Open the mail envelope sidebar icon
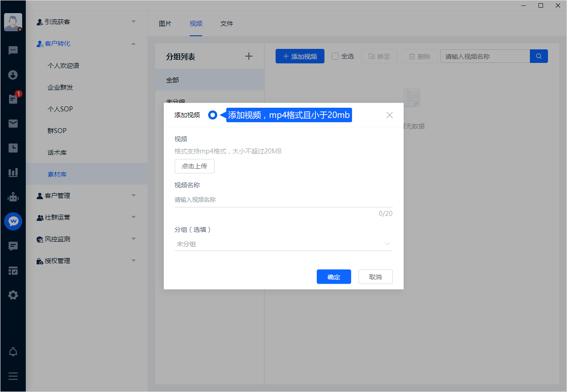This screenshot has width=567, height=392. 13,124
